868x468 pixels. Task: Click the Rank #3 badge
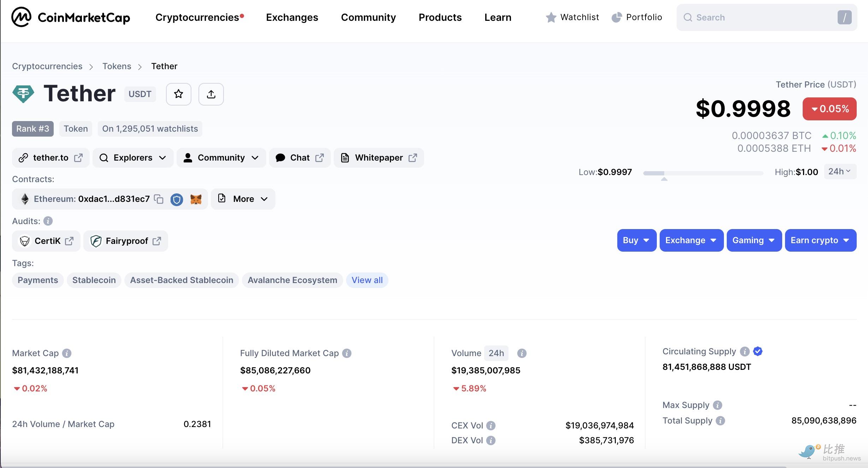[33, 129]
